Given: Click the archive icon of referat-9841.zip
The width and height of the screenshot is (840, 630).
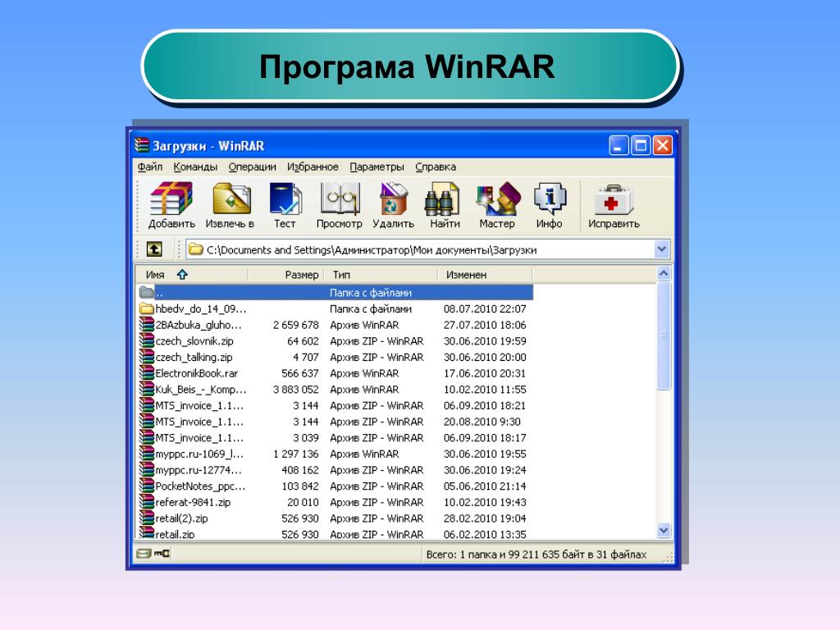Looking at the screenshot, I should [146, 502].
